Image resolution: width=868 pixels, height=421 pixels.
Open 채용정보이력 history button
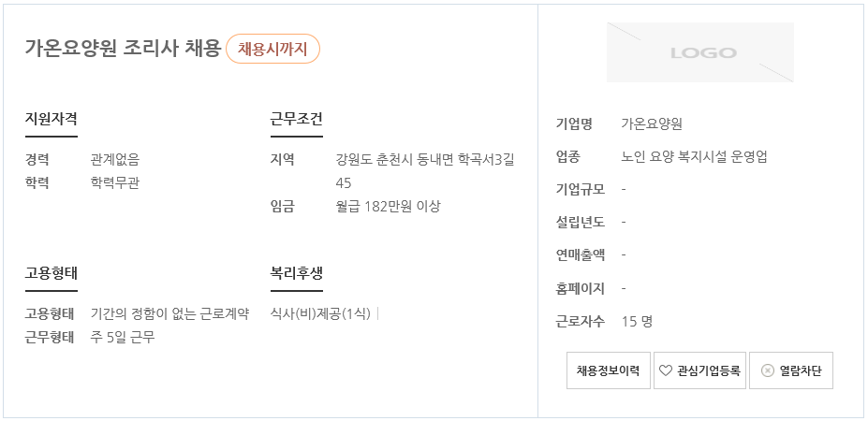coord(609,370)
